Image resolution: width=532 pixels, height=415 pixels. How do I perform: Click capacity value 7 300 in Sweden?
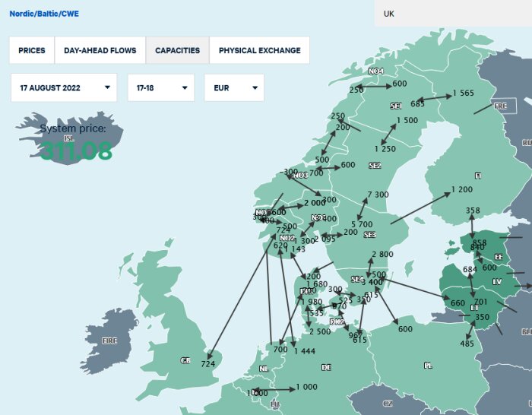point(378,195)
